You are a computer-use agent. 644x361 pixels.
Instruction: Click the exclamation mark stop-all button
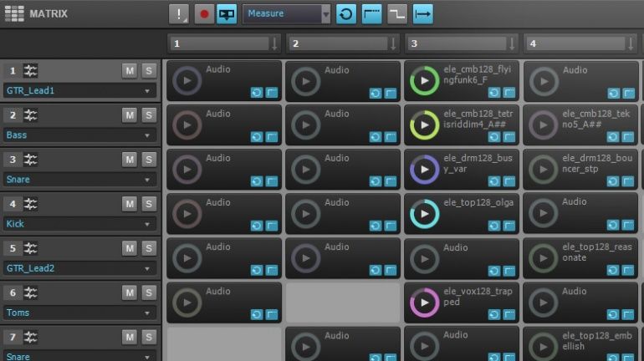[179, 13]
